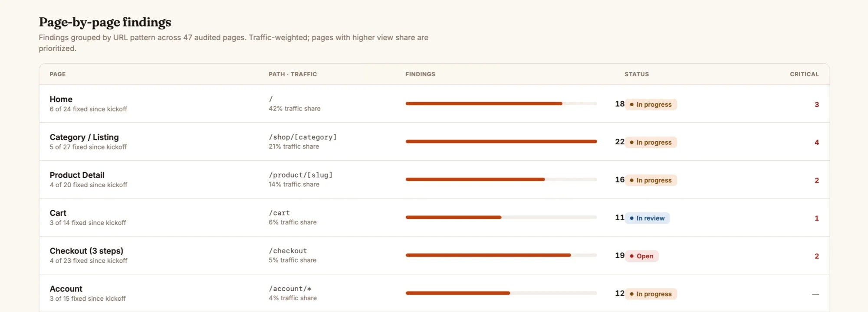The height and width of the screenshot is (312, 868).
Task: Click the Home page row title
Action: coord(61,99)
